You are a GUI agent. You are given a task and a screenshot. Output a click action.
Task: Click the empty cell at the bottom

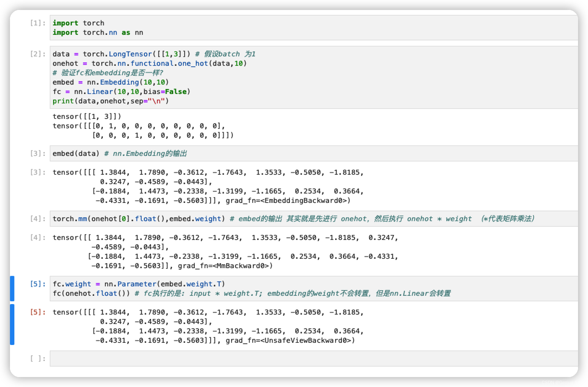pyautogui.click(x=314, y=359)
